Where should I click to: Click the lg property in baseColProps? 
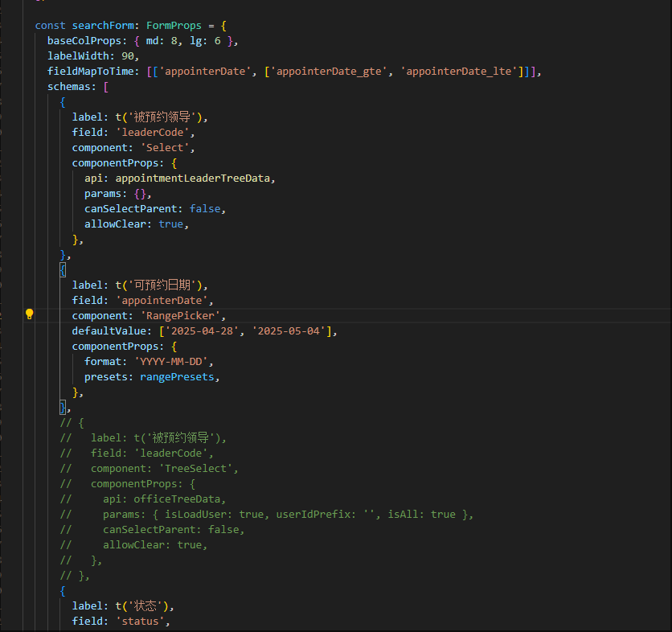[x=196, y=41]
